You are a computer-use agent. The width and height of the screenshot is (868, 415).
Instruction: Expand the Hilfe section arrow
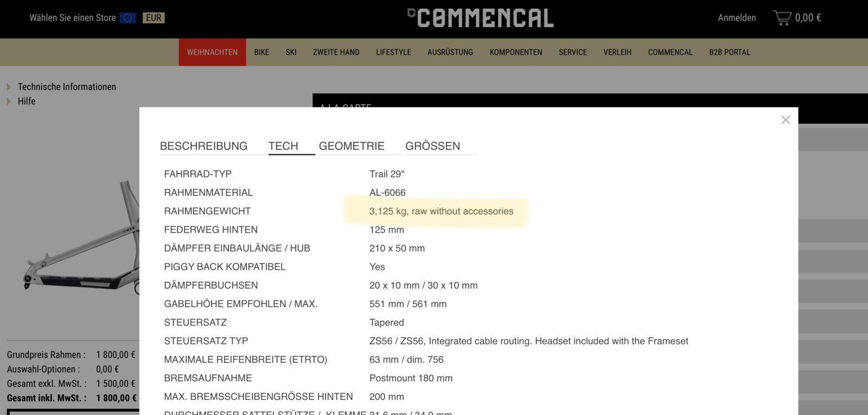click(x=9, y=101)
